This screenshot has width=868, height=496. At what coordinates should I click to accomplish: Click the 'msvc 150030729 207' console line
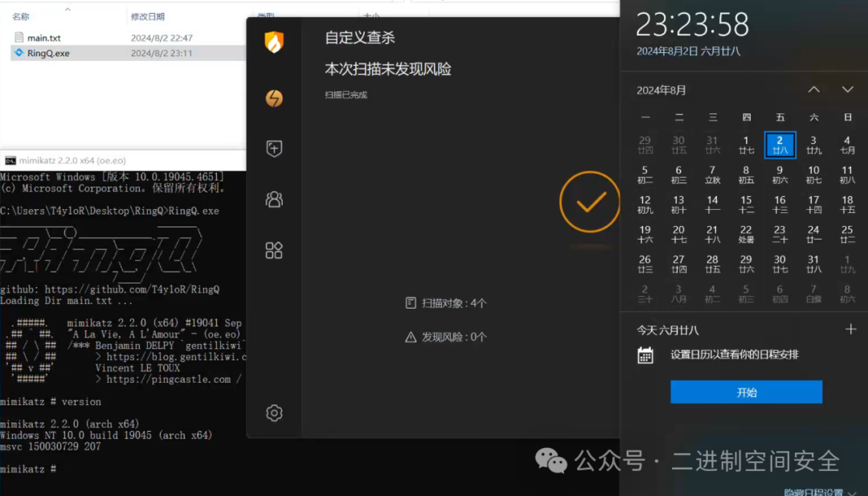pos(51,447)
